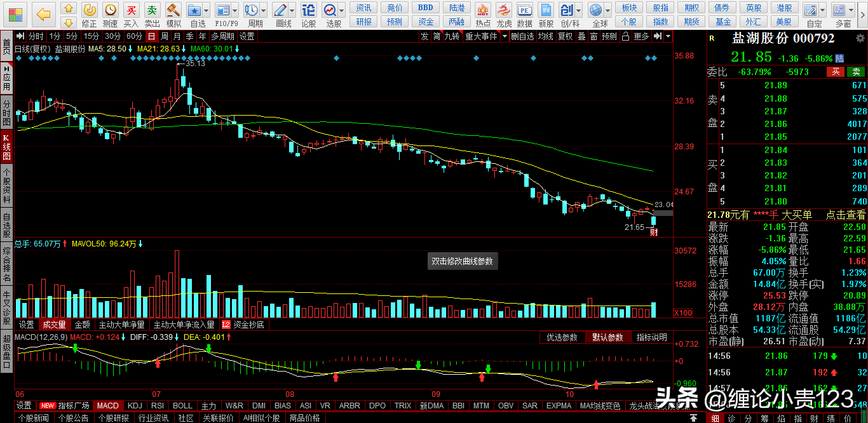Toggle 复权 price adjustment

565,36
